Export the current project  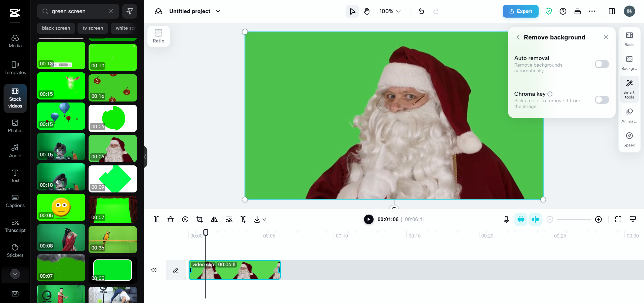[x=520, y=11]
